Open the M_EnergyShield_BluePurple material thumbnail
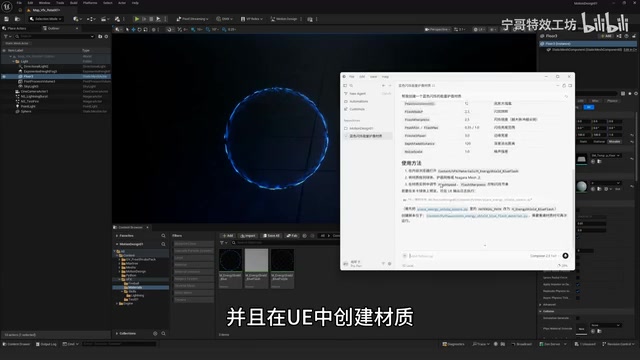Image resolution: width=640 pixels, height=360 pixels. (282, 260)
